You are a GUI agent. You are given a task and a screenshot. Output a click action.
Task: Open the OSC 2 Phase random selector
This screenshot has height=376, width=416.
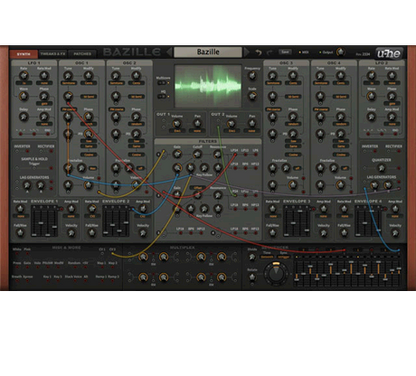[x=137, y=124]
